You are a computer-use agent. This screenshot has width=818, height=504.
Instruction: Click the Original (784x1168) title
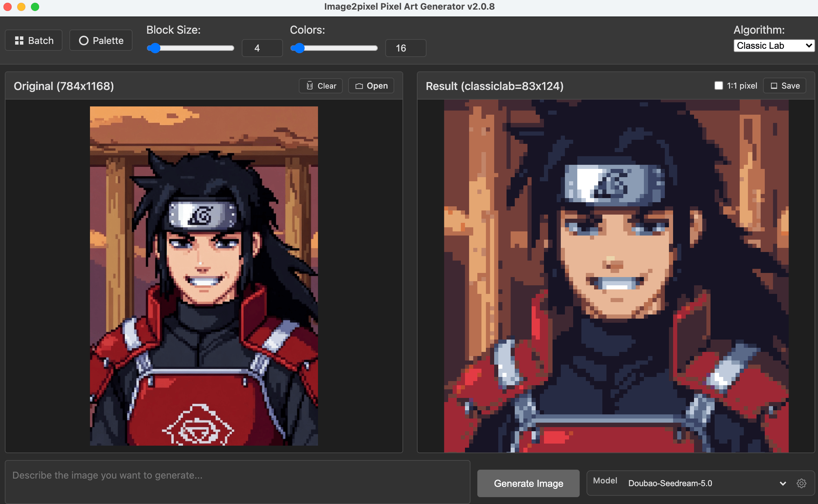(64, 86)
